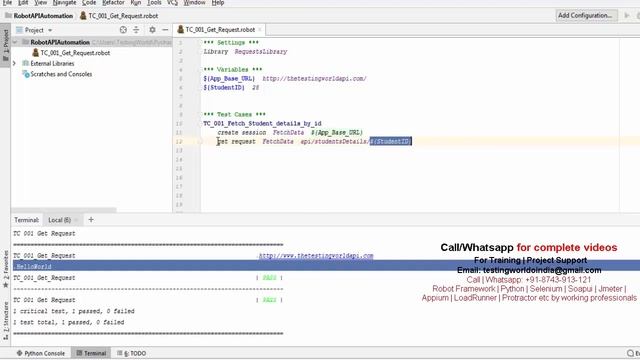Close the TC_001_Get_Request.robot editor tab
The width and height of the screenshot is (640, 360).
[x=260, y=30]
